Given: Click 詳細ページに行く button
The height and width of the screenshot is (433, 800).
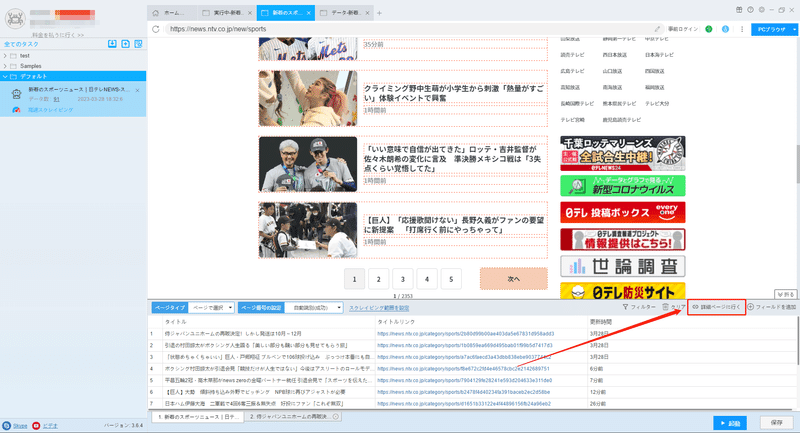Looking at the screenshot, I should (x=716, y=307).
